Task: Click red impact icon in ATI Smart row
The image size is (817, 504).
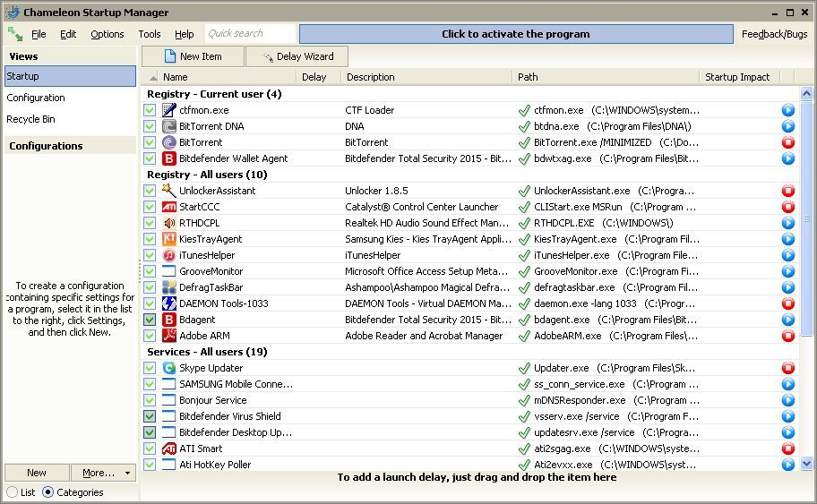Action: (x=787, y=448)
